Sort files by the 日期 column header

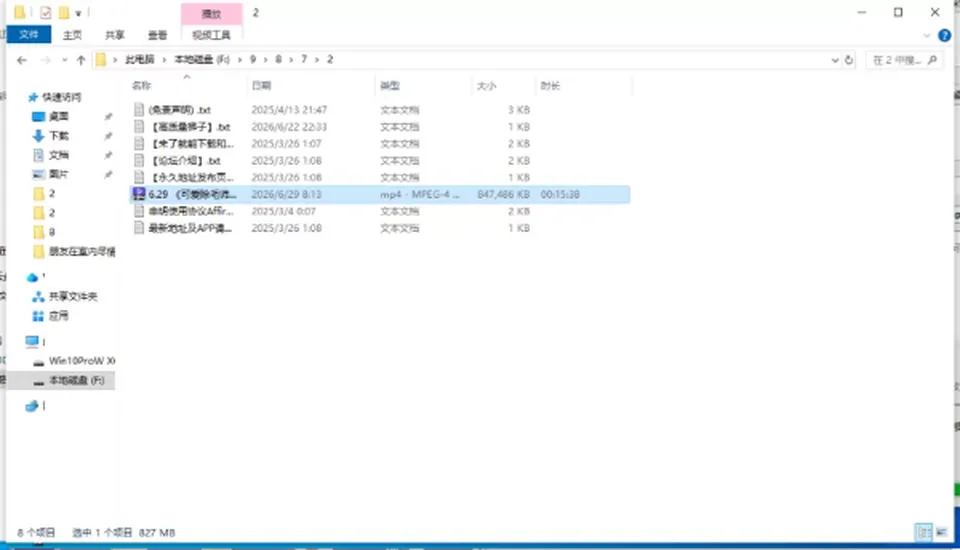coord(261,86)
